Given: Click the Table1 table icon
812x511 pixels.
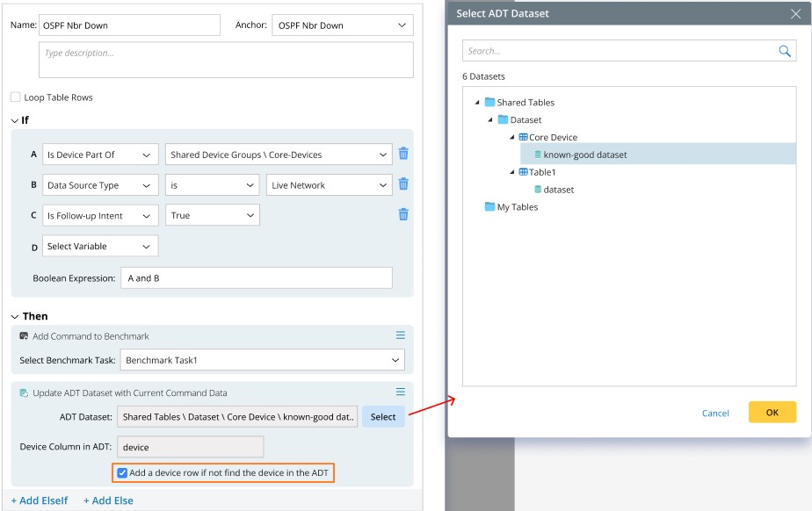Looking at the screenshot, I should [x=523, y=172].
